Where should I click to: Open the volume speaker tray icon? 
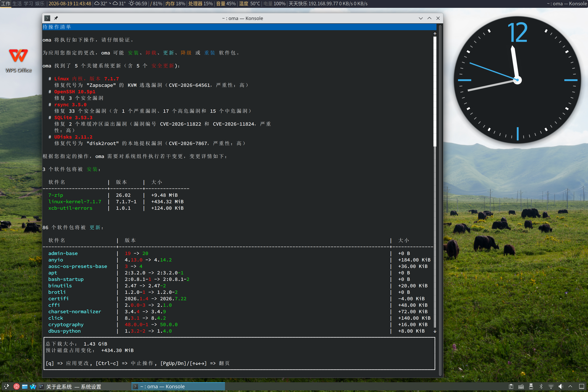561,387
